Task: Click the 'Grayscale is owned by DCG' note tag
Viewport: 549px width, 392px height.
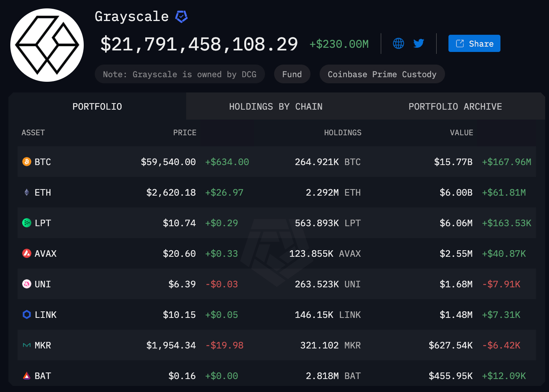Action: point(180,74)
